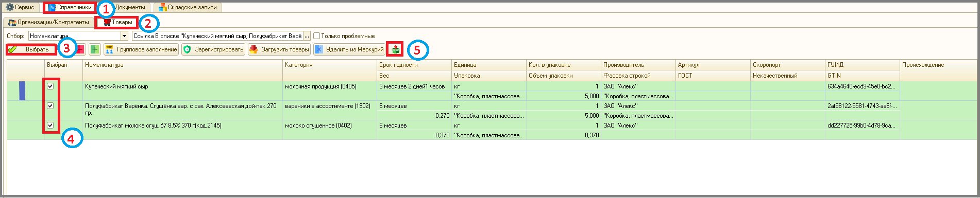Click the Групповое заполнение button

141,49
